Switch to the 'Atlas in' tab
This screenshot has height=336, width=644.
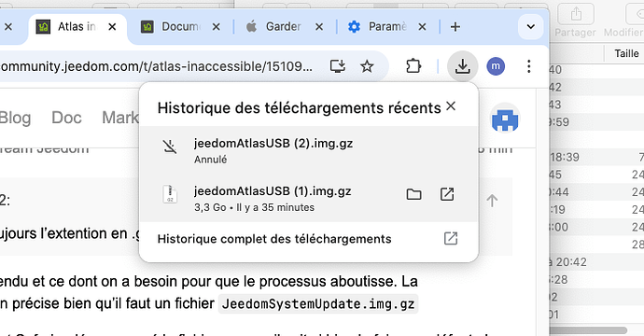[x=77, y=27]
